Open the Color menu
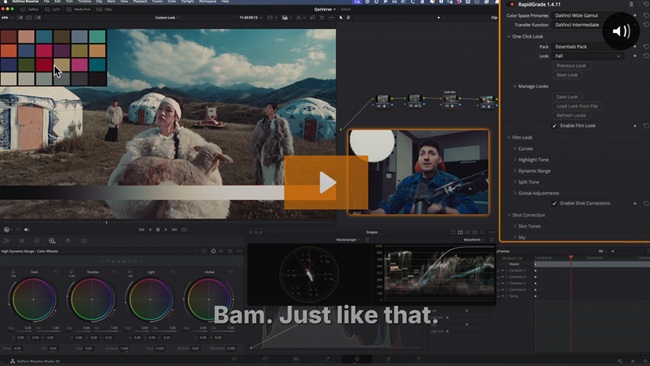 (172, 2)
